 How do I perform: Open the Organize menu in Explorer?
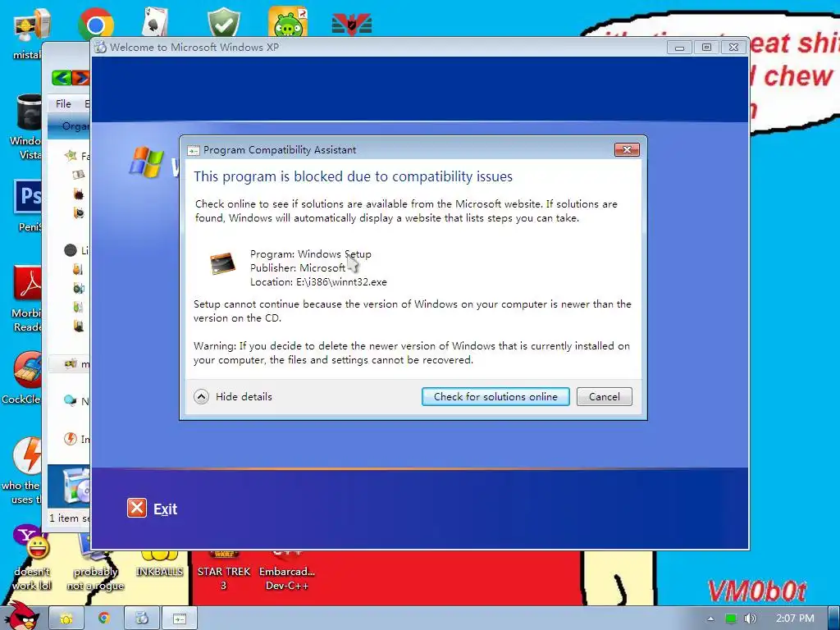coord(75,126)
